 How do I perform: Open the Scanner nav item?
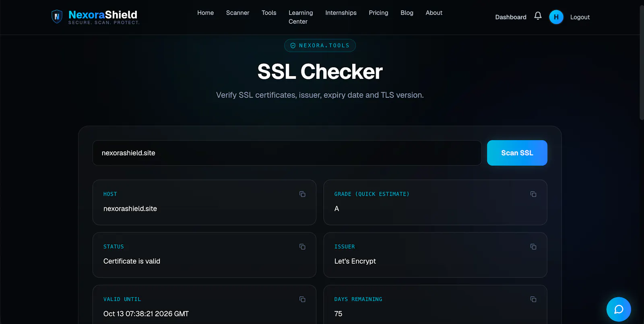point(237,13)
